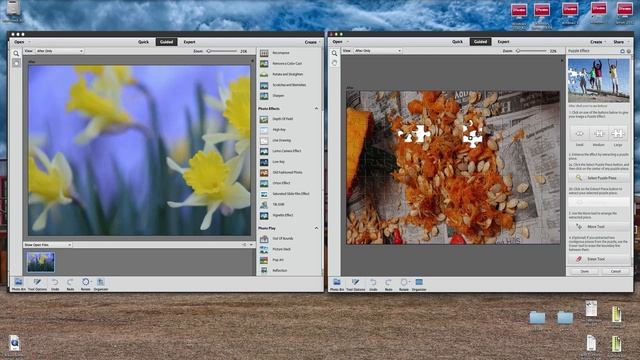640x360 pixels.
Task: Adjust Zoom slider in left window
Action: tap(222, 51)
